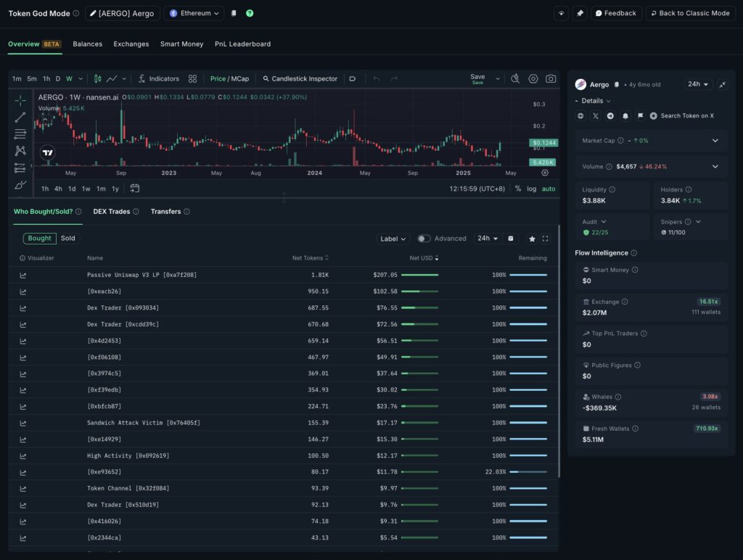This screenshot has width=743, height=560.
Task: Open the token's Telegram link icon
Action: click(x=610, y=115)
